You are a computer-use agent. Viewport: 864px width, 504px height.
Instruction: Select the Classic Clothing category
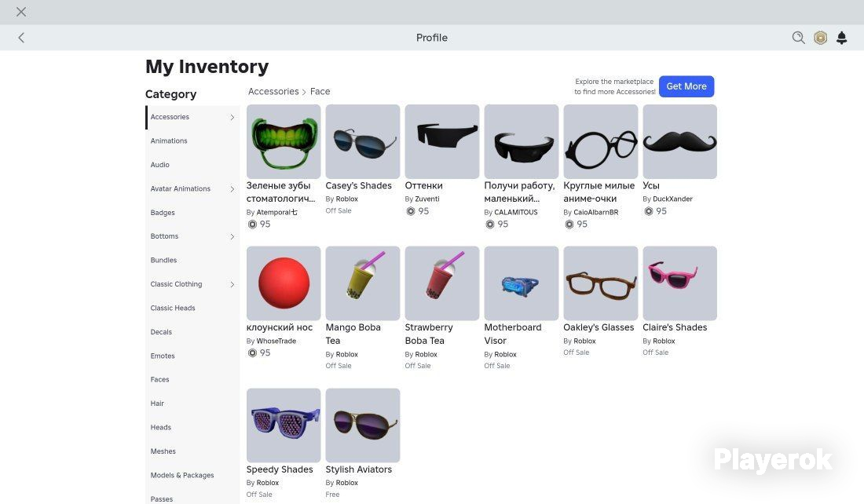(192, 284)
